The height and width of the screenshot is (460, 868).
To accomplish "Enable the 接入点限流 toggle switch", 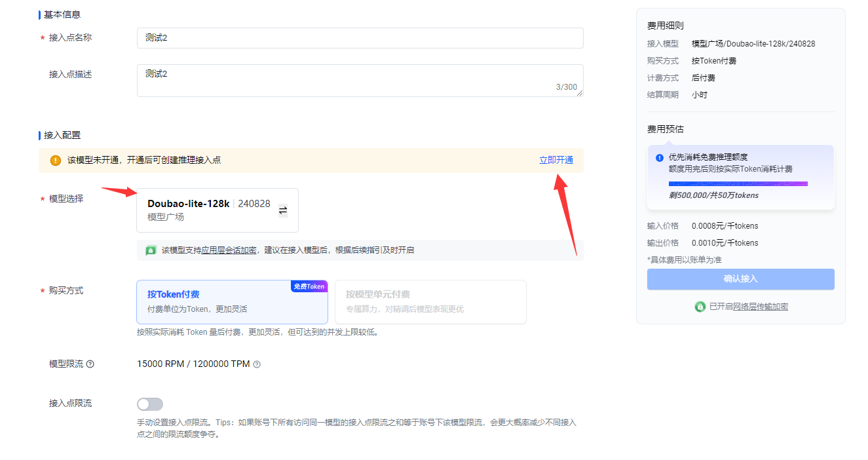I will tap(150, 404).
